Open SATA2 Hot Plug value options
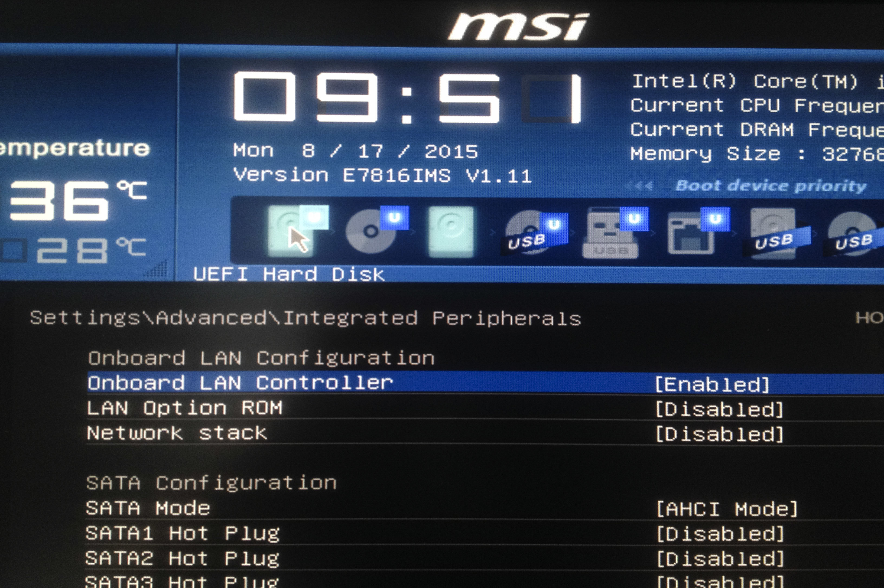 [x=720, y=559]
